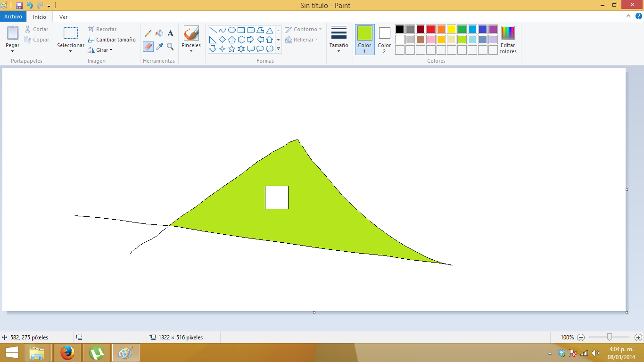The image size is (644, 362).
Task: Choose the Right triangle shape
Action: pyautogui.click(x=213, y=40)
